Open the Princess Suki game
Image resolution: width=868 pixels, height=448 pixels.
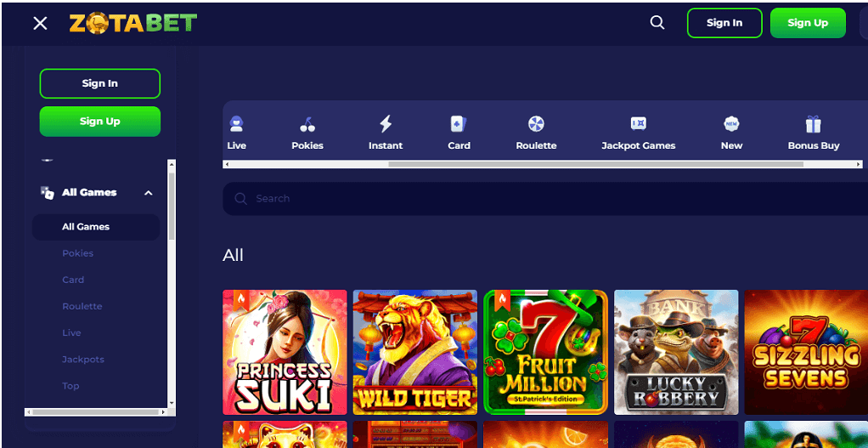point(285,352)
